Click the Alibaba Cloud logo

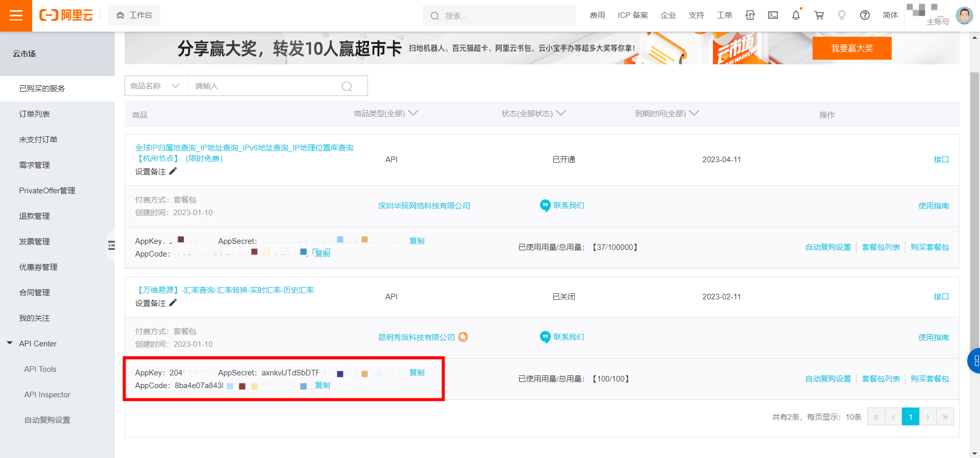tap(66, 15)
